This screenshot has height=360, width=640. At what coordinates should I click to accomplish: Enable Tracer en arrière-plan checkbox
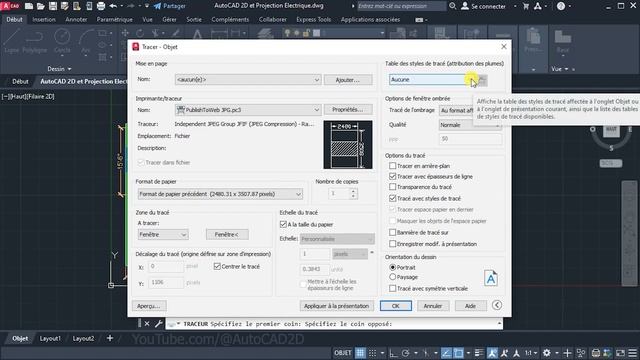(393, 166)
